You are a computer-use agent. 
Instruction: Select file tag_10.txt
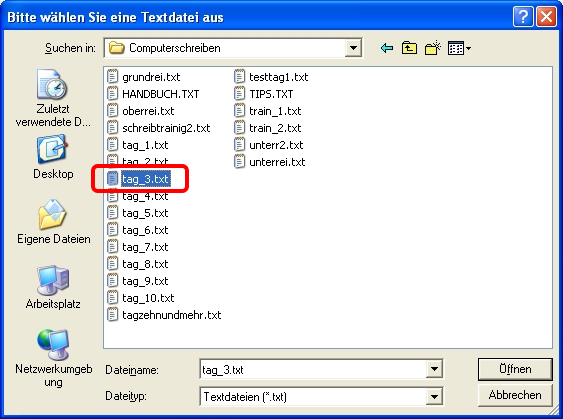(141, 298)
